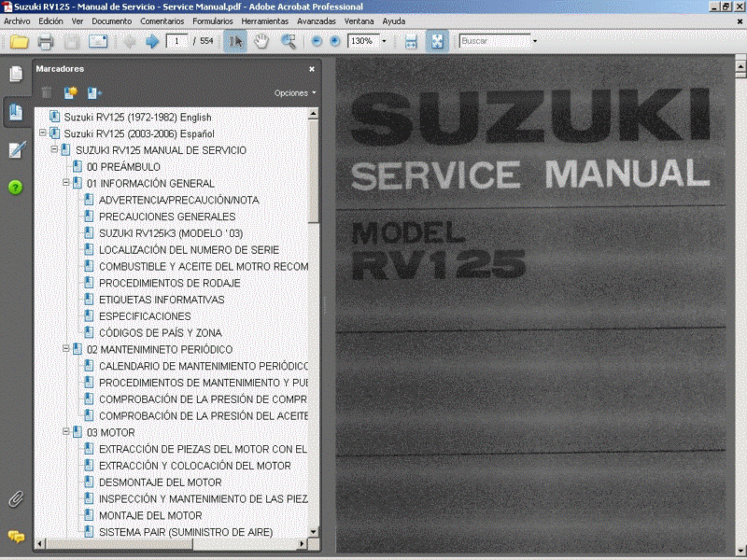Screen dimensions: 747x560
Task: Collapse the Suzuki RV125 (2003-2006) Español bookmark
Action: (x=43, y=133)
